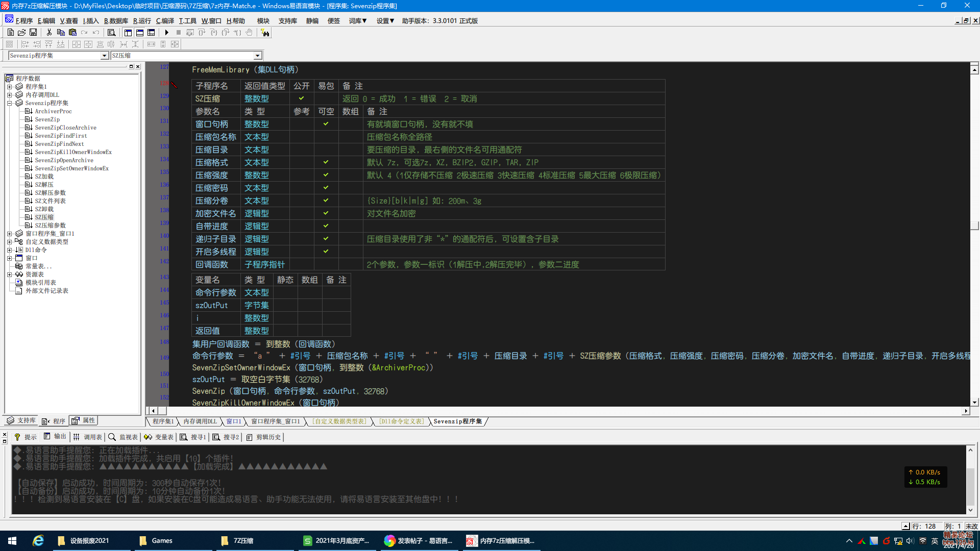Switch to the 变量表 bottom tab

pos(159,437)
